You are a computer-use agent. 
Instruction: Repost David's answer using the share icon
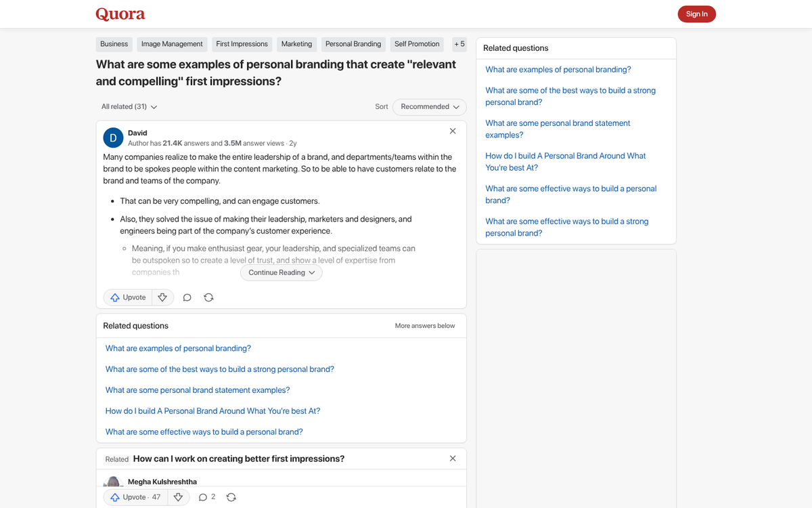[x=208, y=297]
